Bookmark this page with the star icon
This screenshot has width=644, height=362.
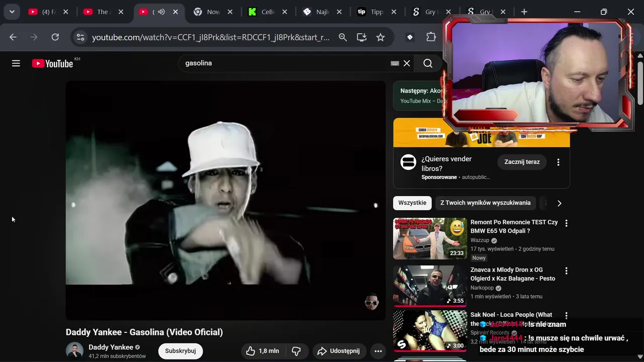tap(380, 37)
